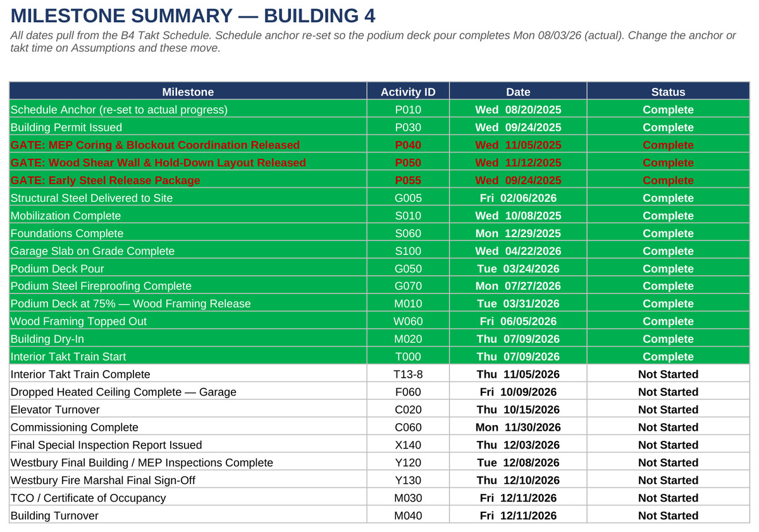Select the 'Foundations Complete' cell
The width and height of the screenshot is (759, 532).
click(188, 233)
